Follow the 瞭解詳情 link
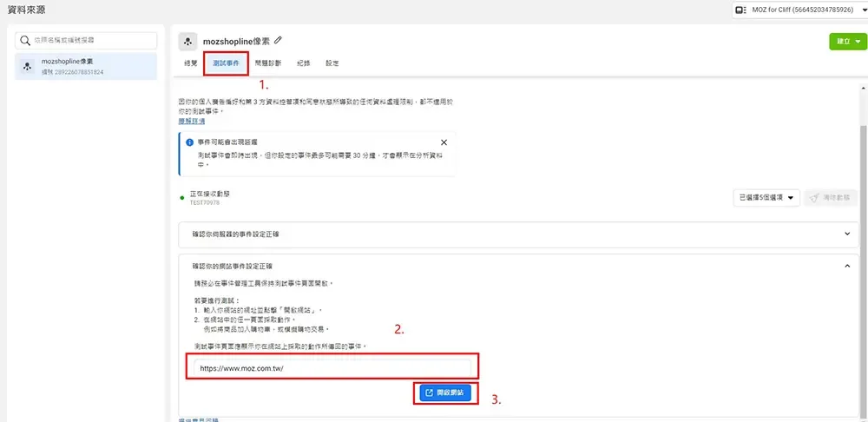 point(192,121)
